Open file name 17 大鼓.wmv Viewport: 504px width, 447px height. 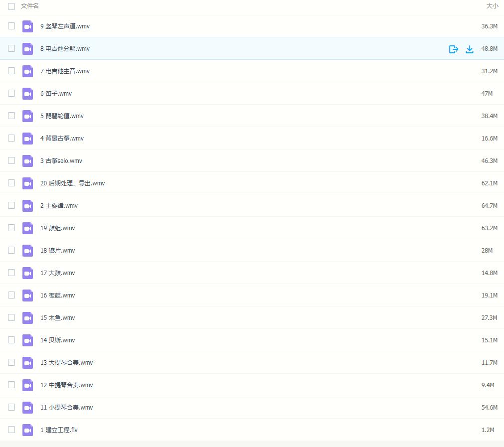57,273
